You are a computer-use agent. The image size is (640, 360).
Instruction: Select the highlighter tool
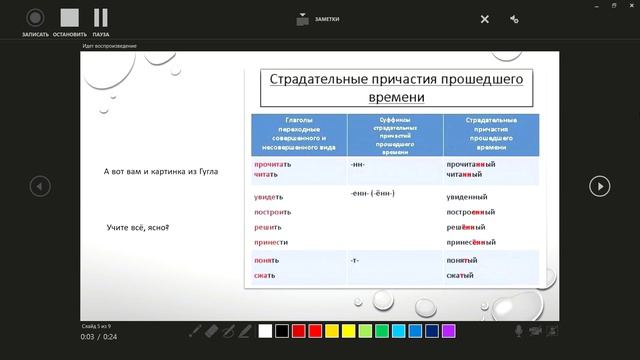pyautogui.click(x=245, y=331)
